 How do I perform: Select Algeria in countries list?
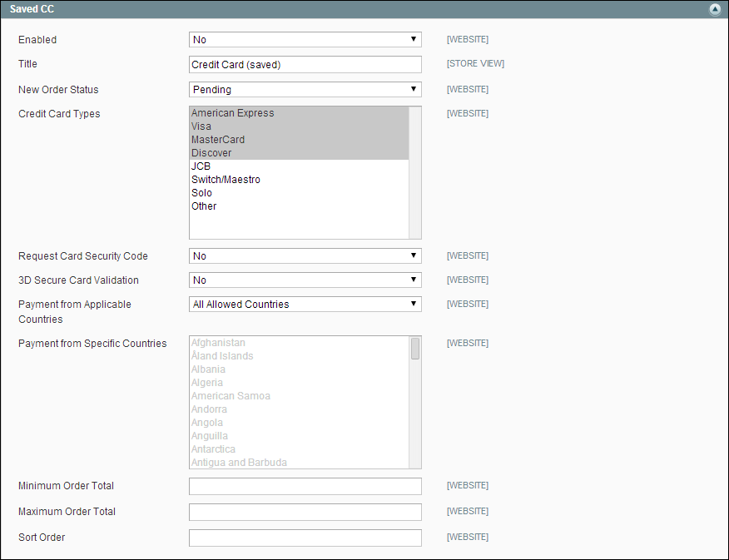coord(300,383)
